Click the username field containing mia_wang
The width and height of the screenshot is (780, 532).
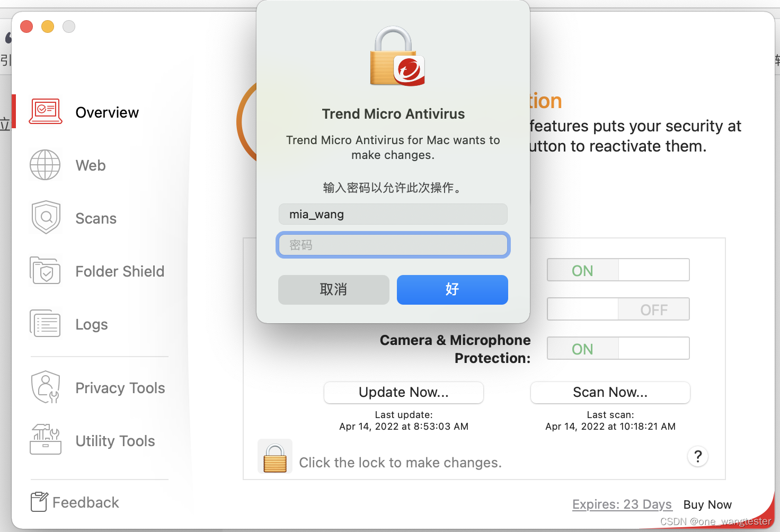point(393,214)
